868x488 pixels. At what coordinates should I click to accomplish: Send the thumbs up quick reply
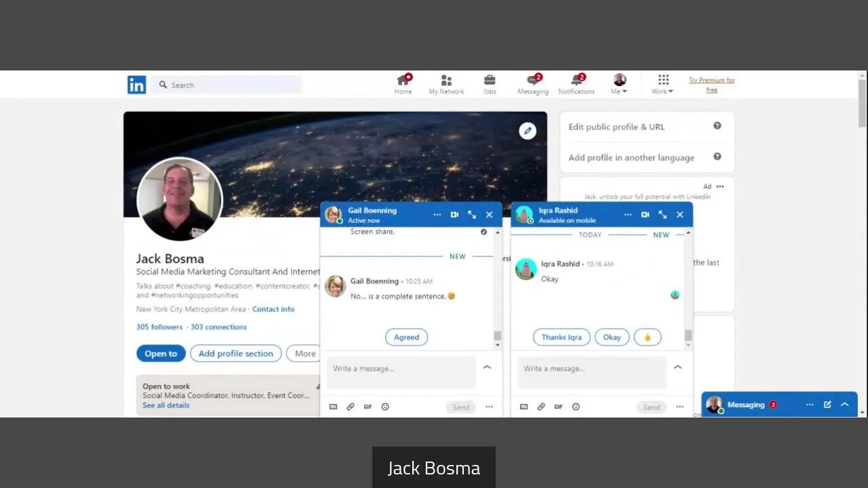(648, 337)
